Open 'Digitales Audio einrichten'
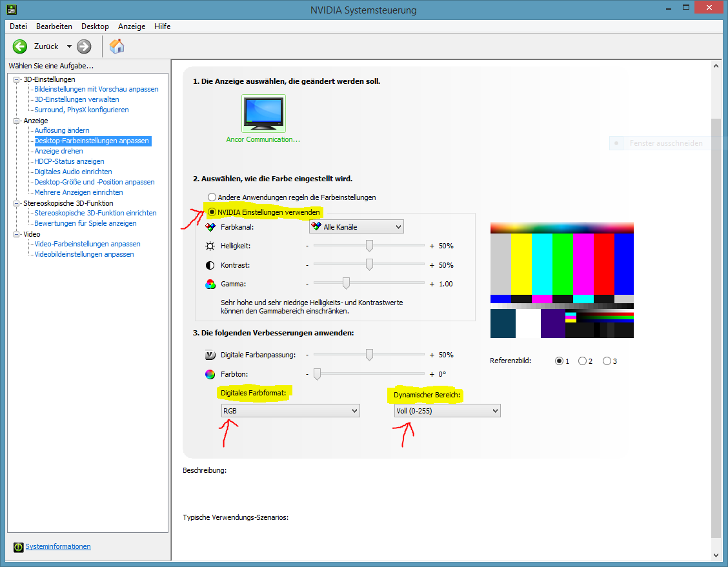 click(74, 172)
